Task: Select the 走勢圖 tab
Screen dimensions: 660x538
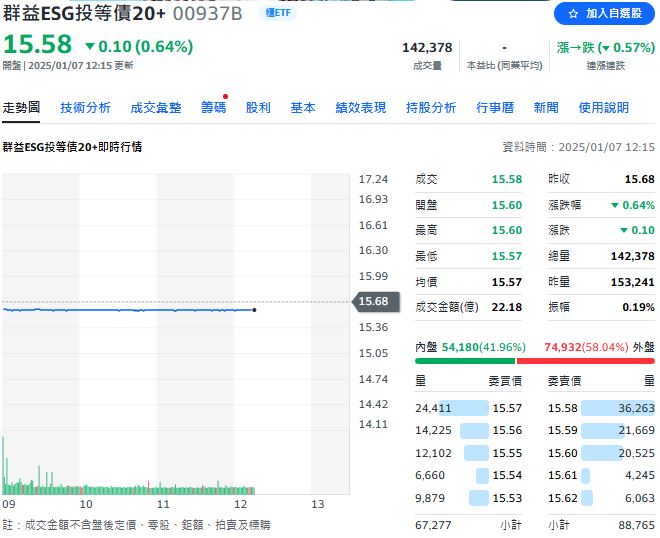Action: tap(21, 107)
